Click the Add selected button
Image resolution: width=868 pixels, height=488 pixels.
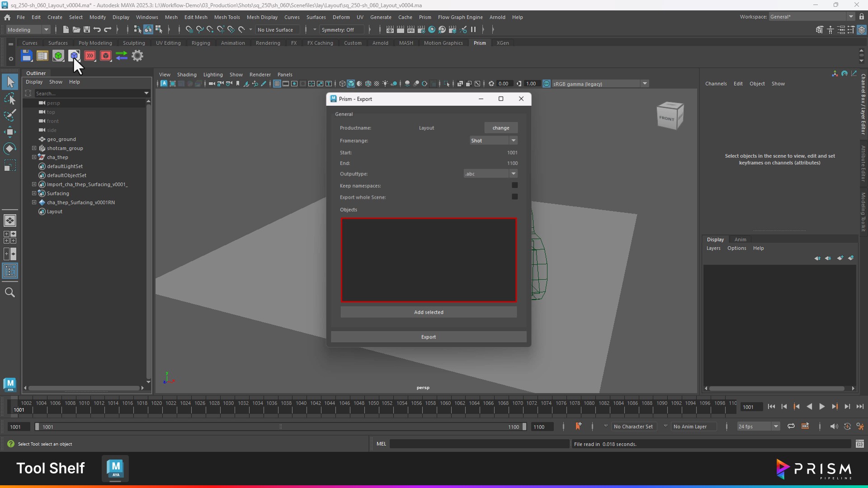tap(428, 312)
